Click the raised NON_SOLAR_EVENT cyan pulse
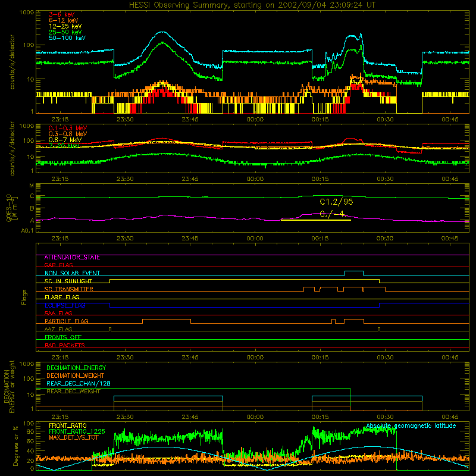The image size is (476, 476). (354, 273)
